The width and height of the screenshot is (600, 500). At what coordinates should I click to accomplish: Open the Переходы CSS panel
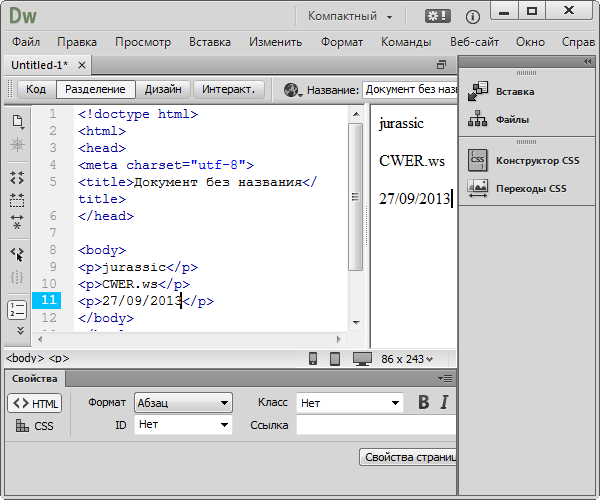tap(478, 188)
